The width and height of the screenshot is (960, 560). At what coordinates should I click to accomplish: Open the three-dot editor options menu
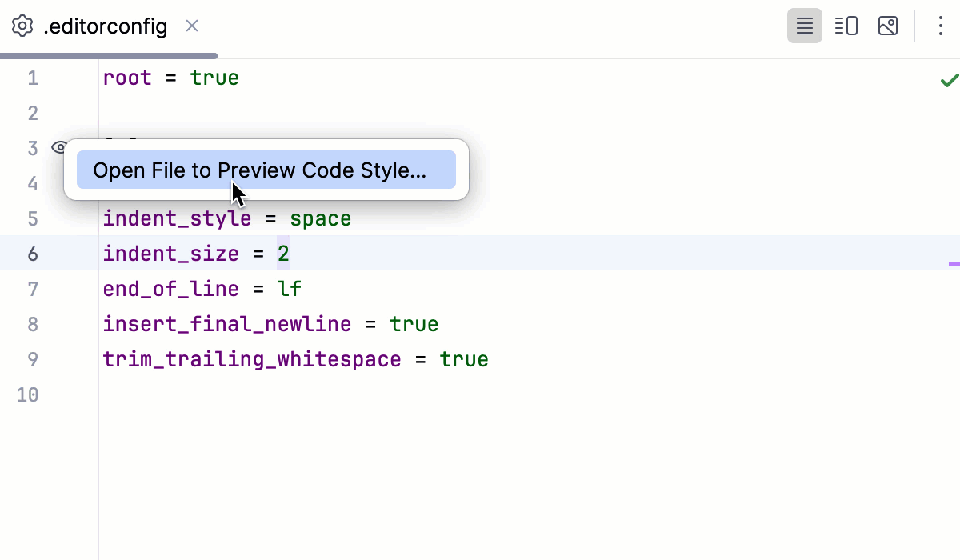940,26
